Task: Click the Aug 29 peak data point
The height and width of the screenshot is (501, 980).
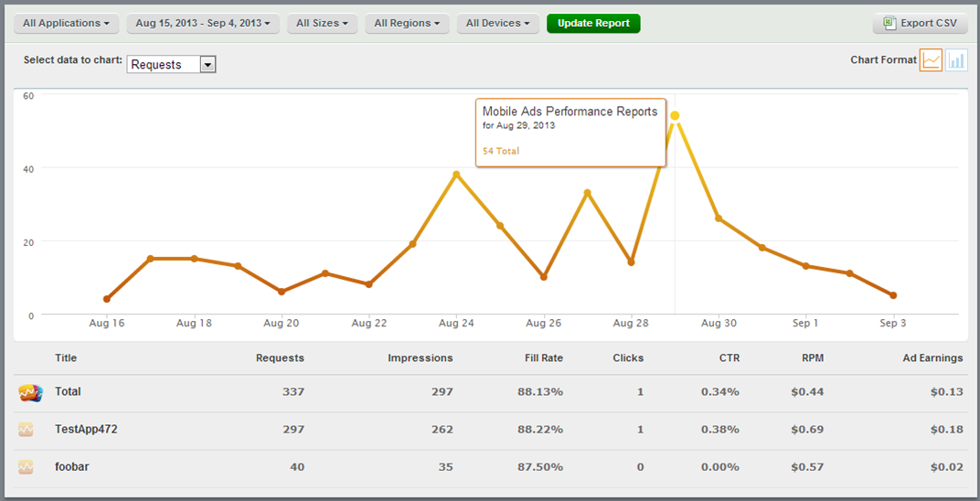Action: click(675, 116)
